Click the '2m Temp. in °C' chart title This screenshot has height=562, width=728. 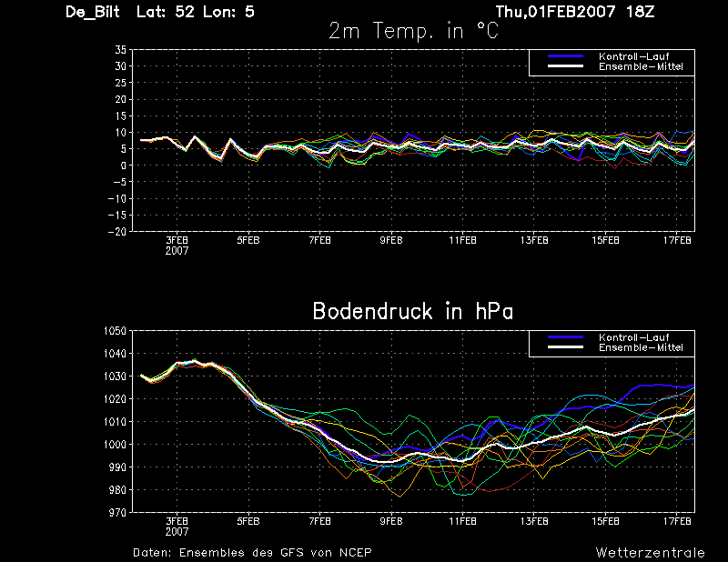413,32
